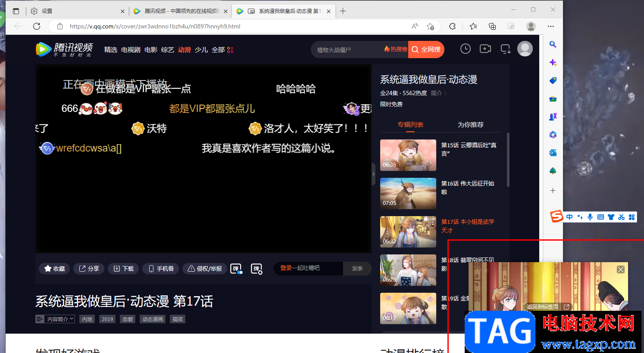Open danmaku settings icon

point(256,269)
